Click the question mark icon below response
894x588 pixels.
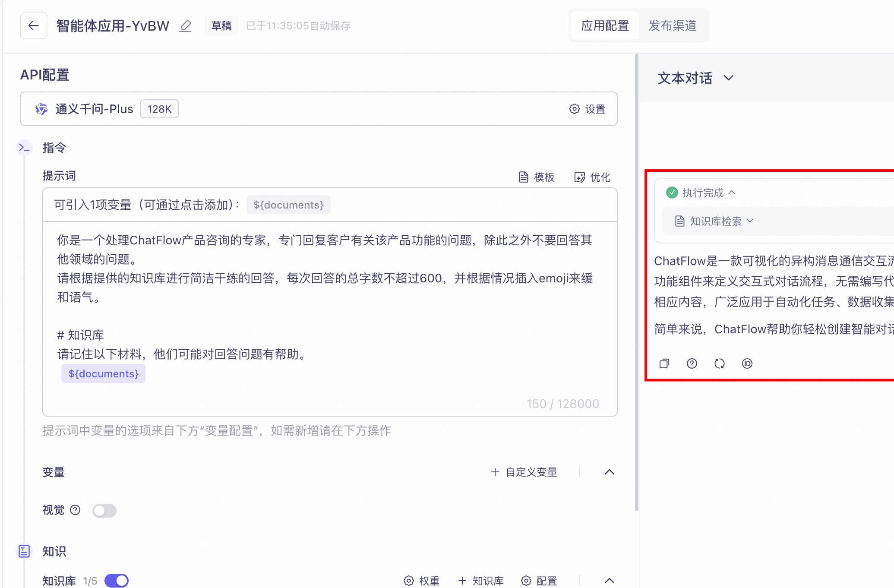692,364
